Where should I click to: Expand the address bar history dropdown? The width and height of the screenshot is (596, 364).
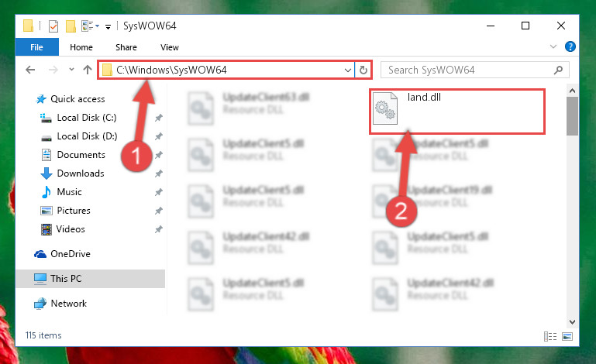[347, 70]
